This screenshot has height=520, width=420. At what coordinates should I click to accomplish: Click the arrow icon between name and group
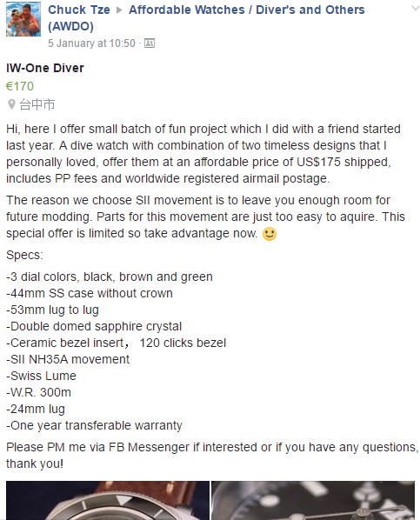[x=119, y=10]
